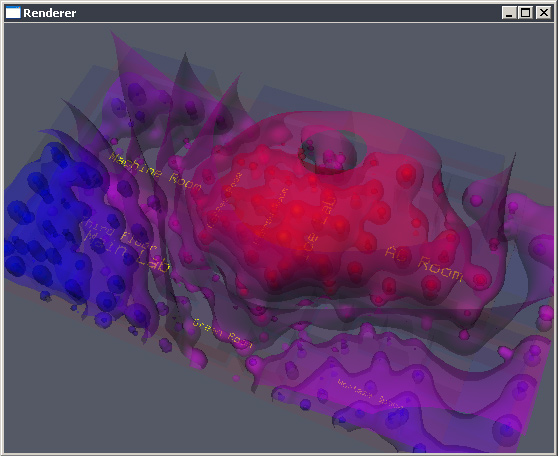Click the 'Green Room' yellow label
The height and width of the screenshot is (456, 558).
pyautogui.click(x=222, y=334)
